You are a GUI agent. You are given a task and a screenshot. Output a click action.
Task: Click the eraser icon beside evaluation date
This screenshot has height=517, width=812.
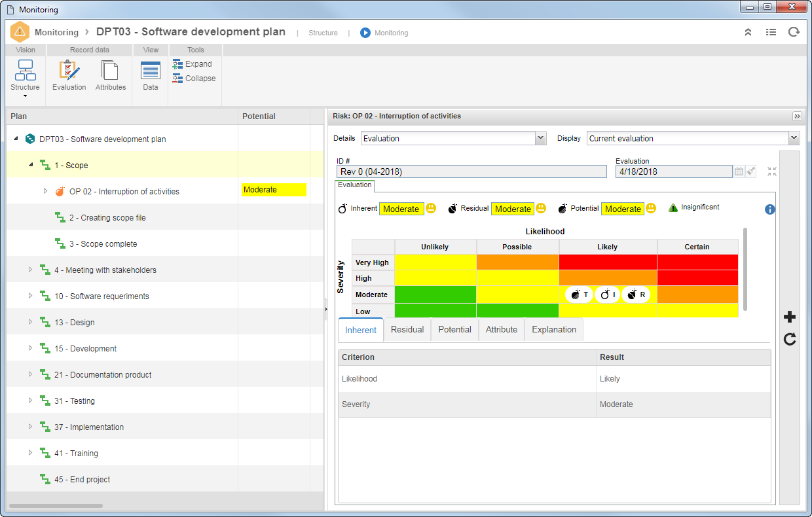[x=751, y=171]
